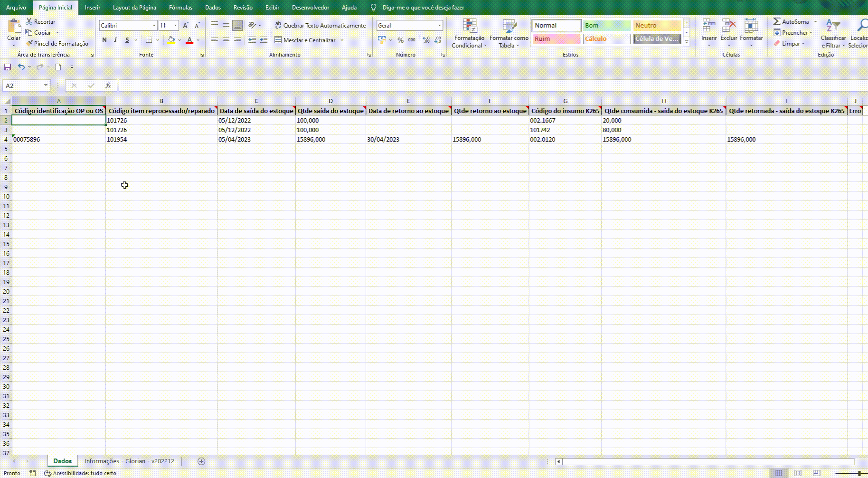Add a new sheet with plus icon
This screenshot has width=868, height=478.
(x=201, y=461)
